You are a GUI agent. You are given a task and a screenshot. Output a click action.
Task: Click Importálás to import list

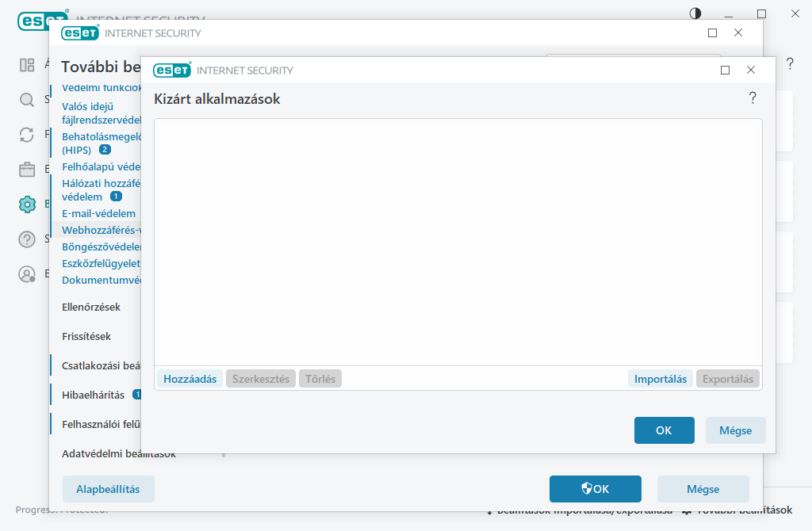pyautogui.click(x=661, y=379)
